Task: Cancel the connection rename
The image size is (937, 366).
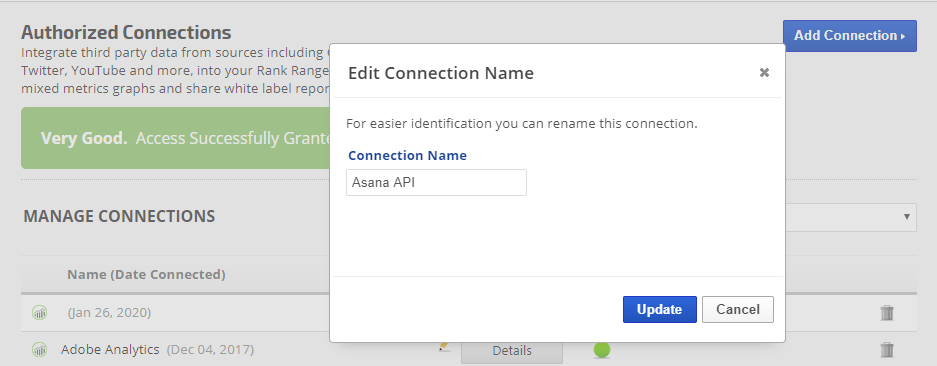Action: pyautogui.click(x=738, y=309)
